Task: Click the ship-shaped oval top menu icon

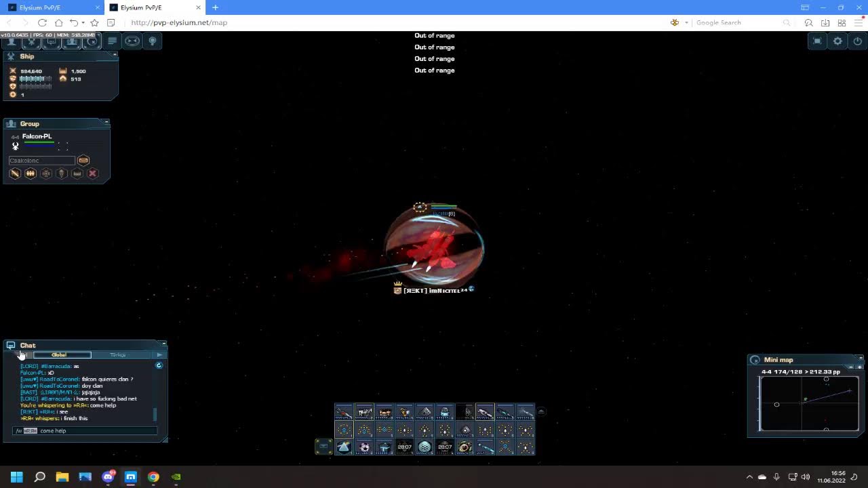Action: 132,41
